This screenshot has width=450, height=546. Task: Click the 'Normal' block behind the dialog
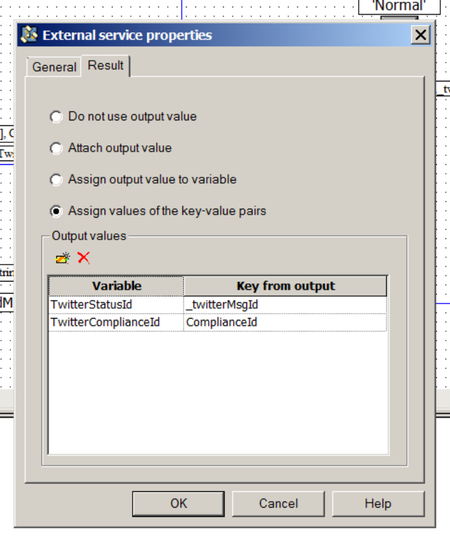[399, 6]
